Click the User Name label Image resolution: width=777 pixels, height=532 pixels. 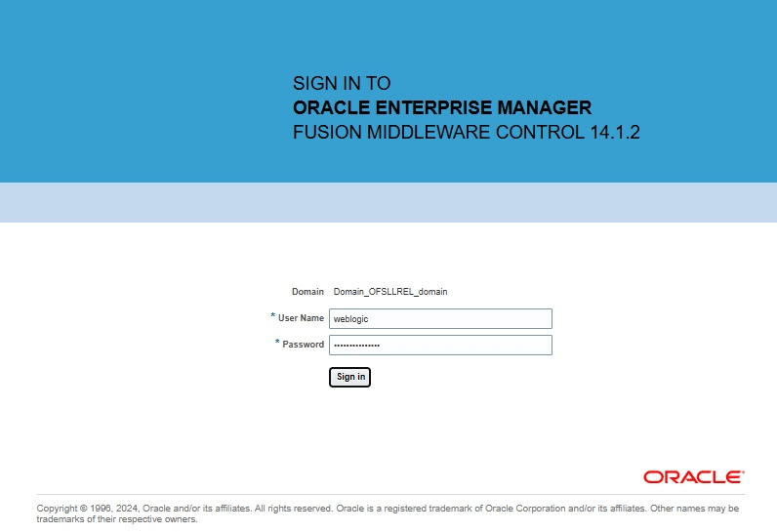coord(301,318)
